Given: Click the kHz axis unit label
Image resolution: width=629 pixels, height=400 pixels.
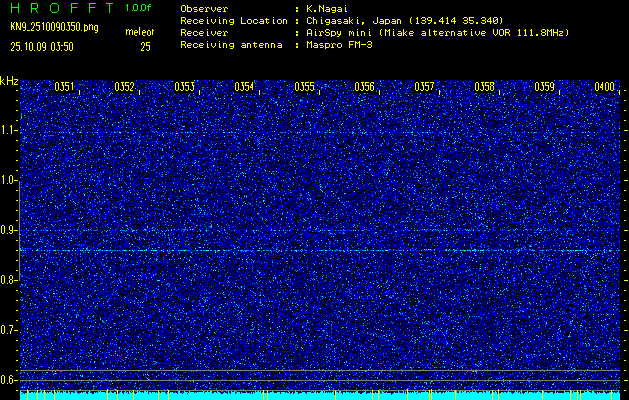Looking at the screenshot, I should pos(9,81).
